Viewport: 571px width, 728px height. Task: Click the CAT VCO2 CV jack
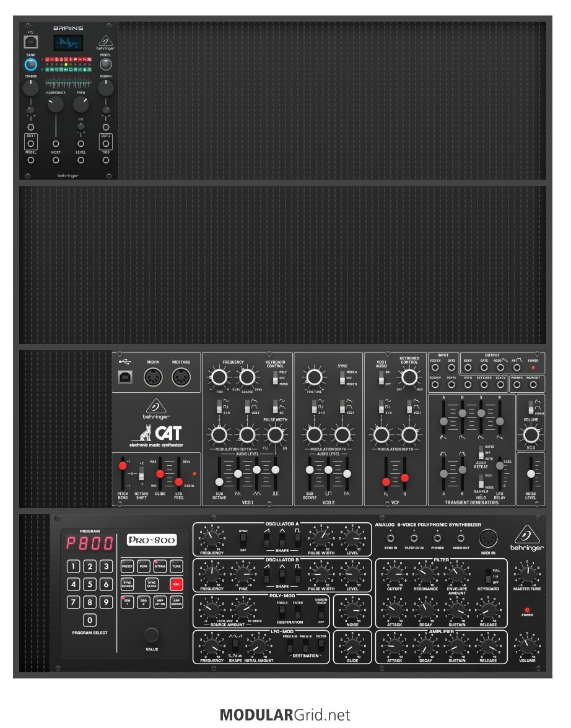tap(435, 384)
